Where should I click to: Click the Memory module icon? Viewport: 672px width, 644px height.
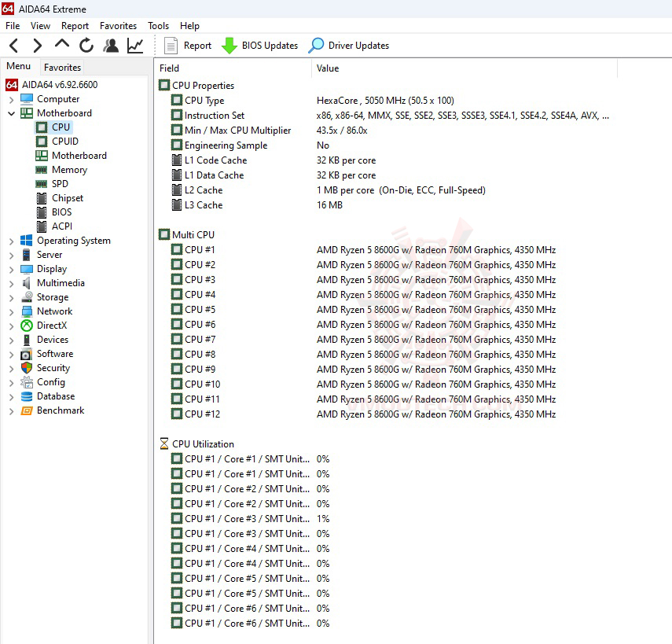coord(42,170)
